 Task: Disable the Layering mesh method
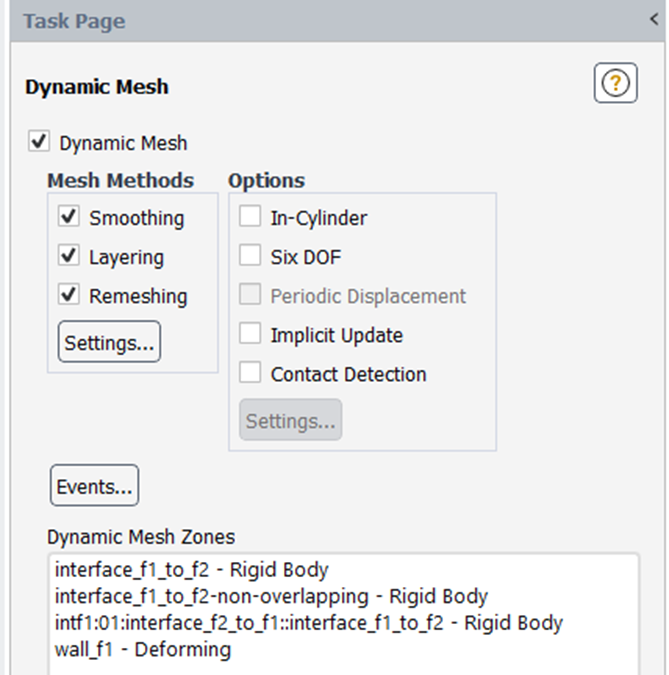point(69,256)
